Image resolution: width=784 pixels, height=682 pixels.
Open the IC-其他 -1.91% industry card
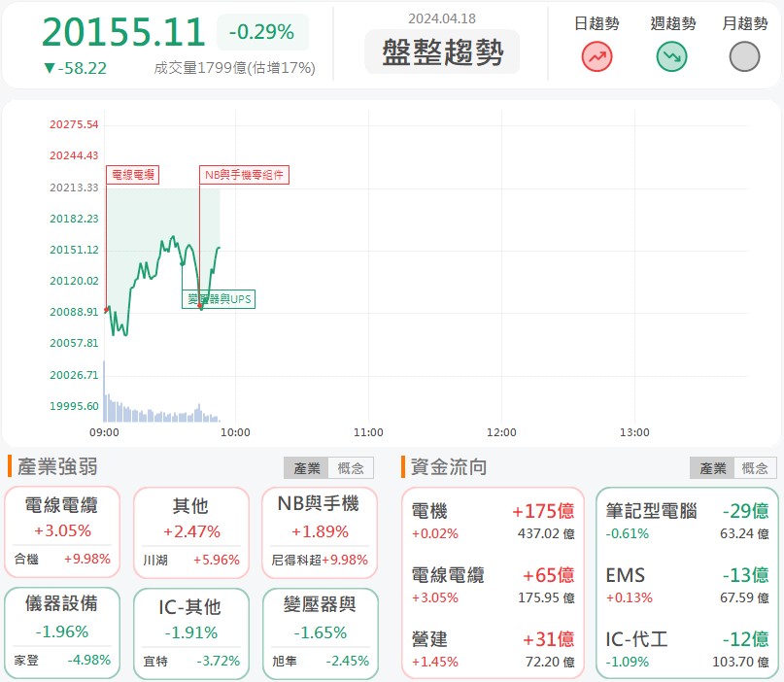(191, 633)
